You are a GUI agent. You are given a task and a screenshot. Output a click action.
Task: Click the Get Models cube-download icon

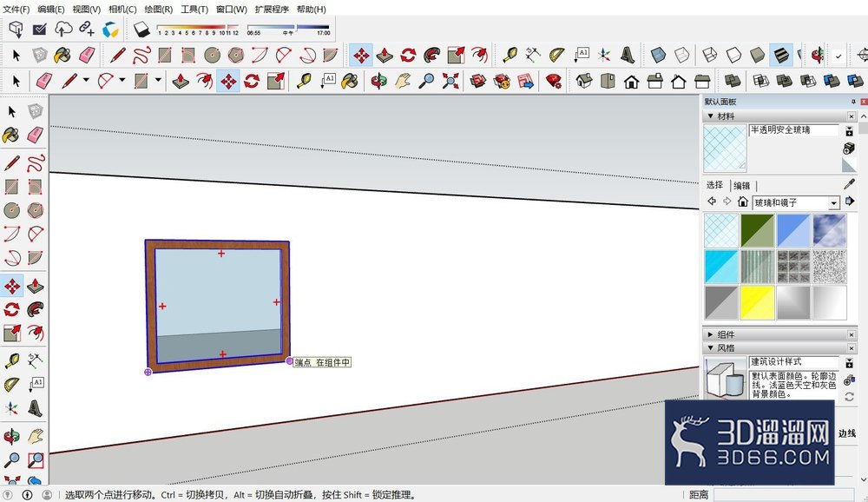[16, 29]
